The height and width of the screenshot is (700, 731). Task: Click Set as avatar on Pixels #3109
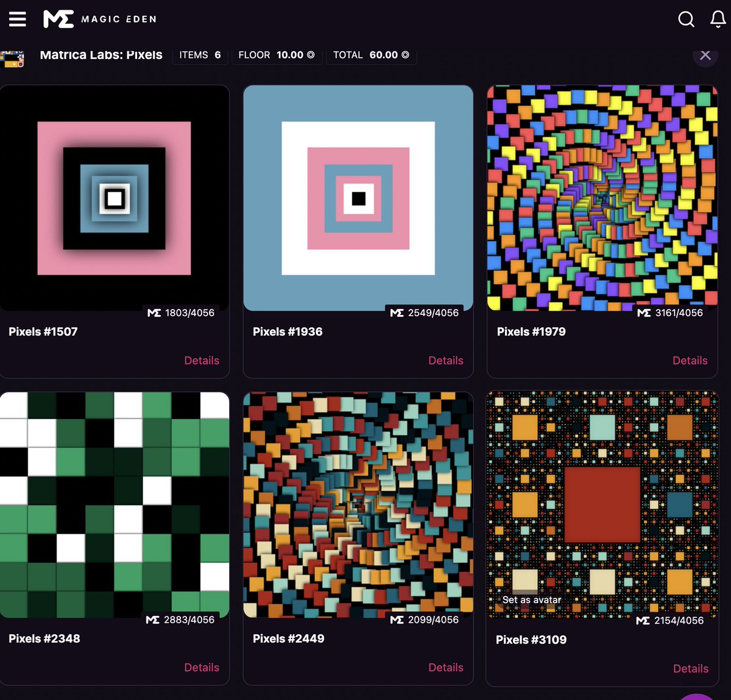[532, 600]
